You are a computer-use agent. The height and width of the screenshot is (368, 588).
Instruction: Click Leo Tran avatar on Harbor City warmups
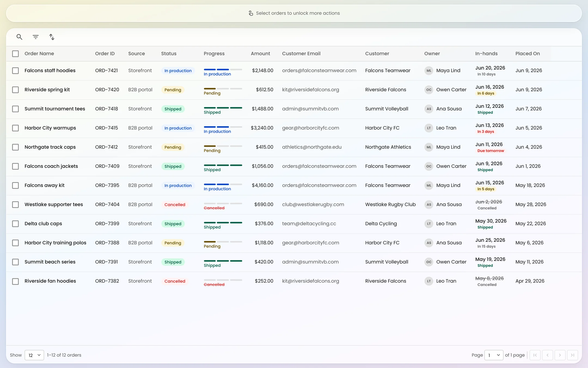tap(429, 128)
